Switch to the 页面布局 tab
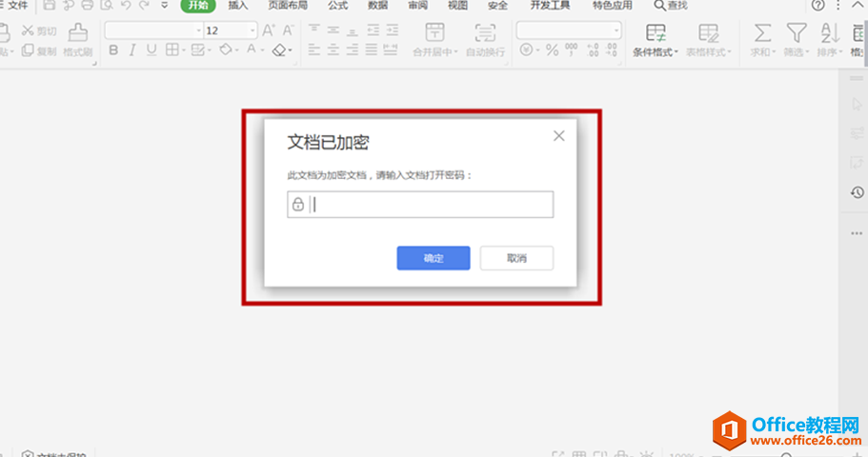 pyautogui.click(x=288, y=6)
